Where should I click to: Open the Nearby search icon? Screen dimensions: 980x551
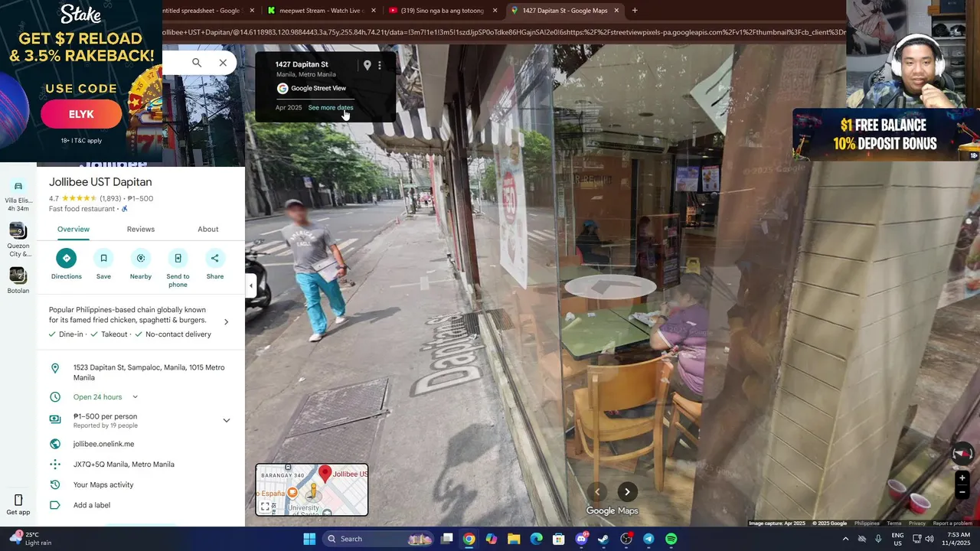(141, 258)
